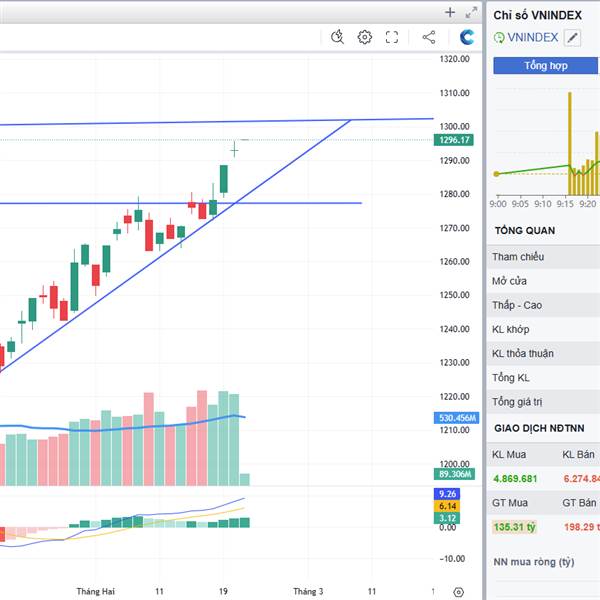This screenshot has width=600, height=600.
Task: Click the TỔNG QUAN section heading
Action: click(x=525, y=231)
